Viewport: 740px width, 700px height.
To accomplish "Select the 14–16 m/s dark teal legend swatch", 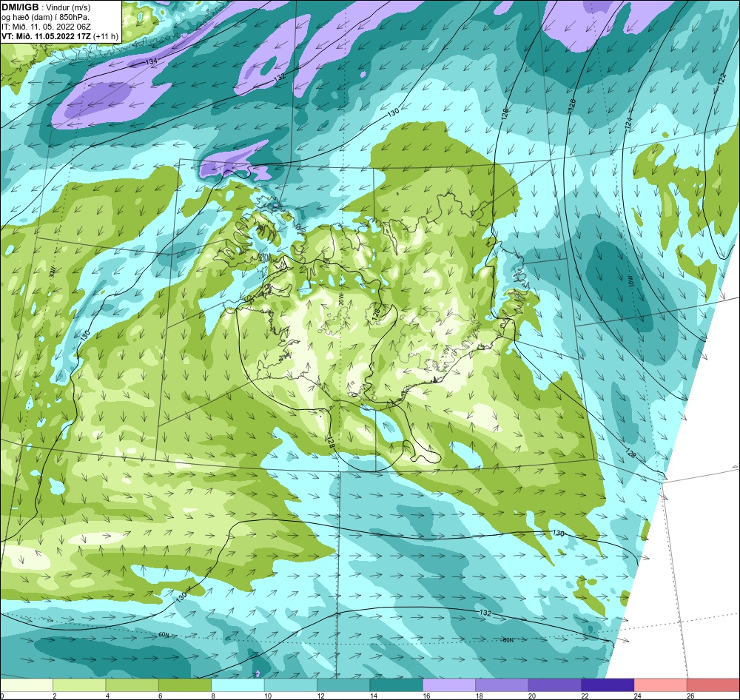I will click(x=397, y=684).
